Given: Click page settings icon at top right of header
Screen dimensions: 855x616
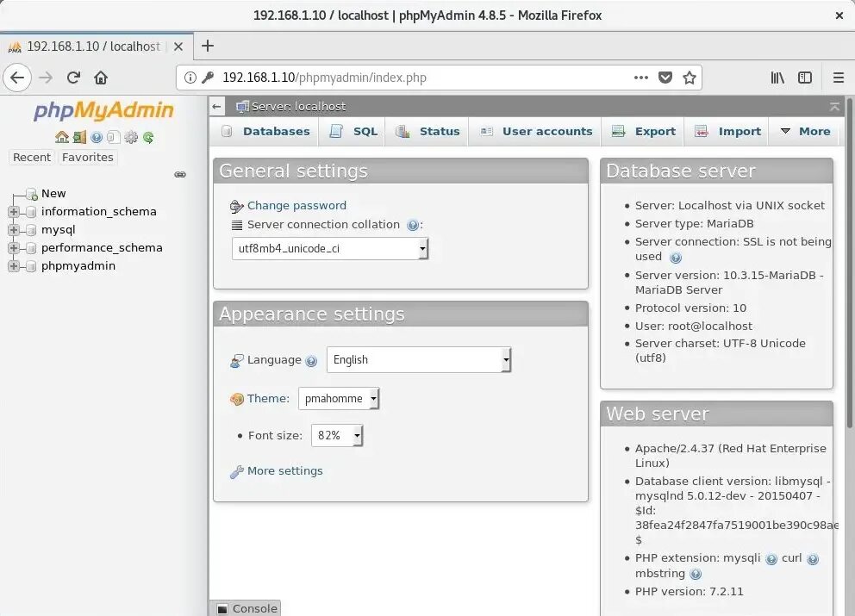Looking at the screenshot, I should click(834, 106).
